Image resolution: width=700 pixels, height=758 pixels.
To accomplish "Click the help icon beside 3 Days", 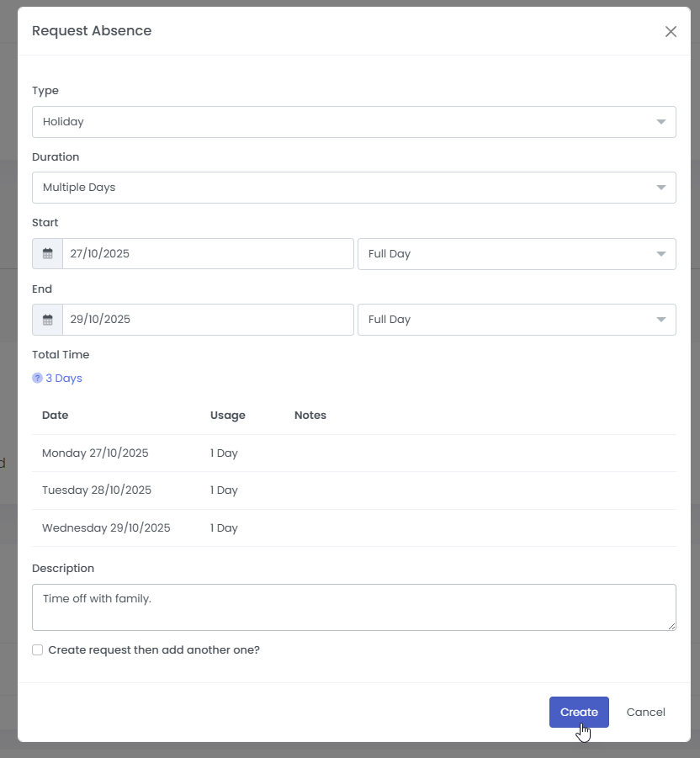I will 35,378.
